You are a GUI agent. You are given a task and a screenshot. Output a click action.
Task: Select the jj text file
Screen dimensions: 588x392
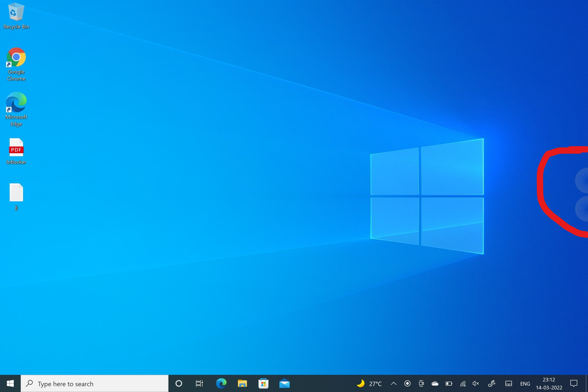tap(16, 196)
